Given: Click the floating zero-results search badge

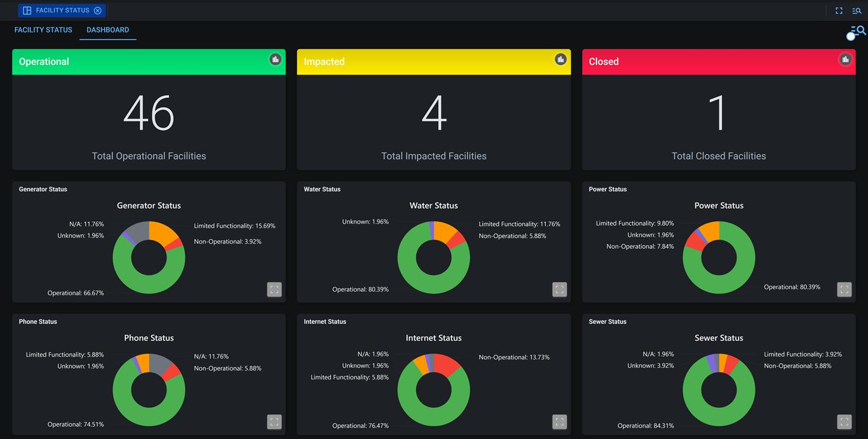Looking at the screenshot, I should tap(854, 32).
